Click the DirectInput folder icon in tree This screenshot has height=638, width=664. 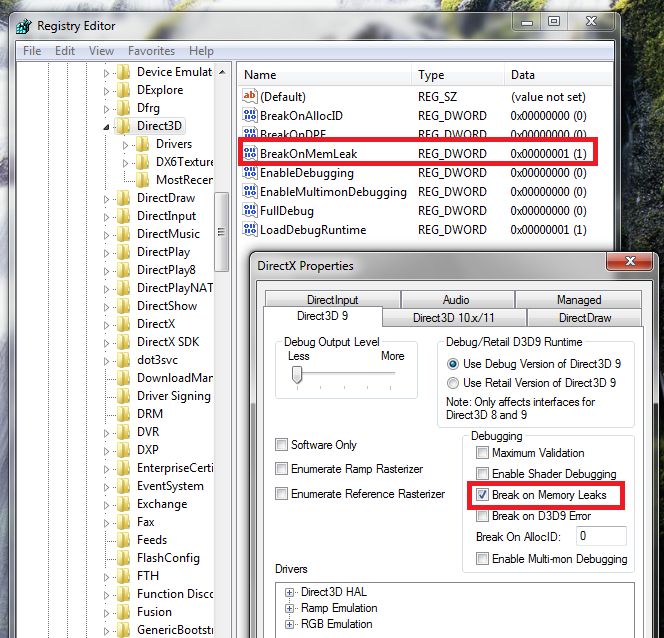click(x=124, y=216)
